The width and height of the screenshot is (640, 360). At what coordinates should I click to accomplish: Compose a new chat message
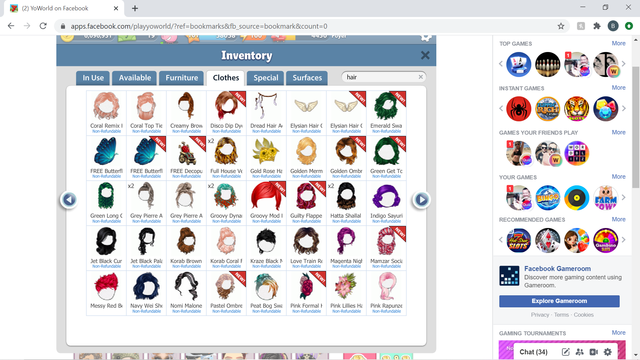[565, 352]
